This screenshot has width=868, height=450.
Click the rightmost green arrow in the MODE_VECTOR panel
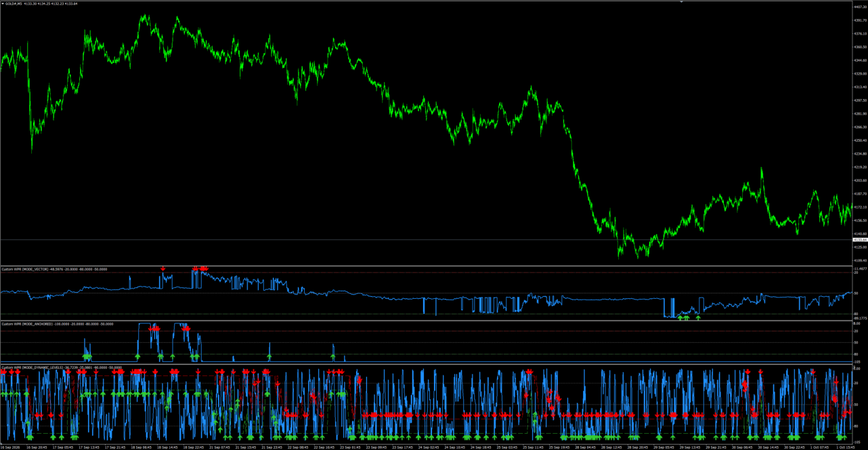coord(698,317)
